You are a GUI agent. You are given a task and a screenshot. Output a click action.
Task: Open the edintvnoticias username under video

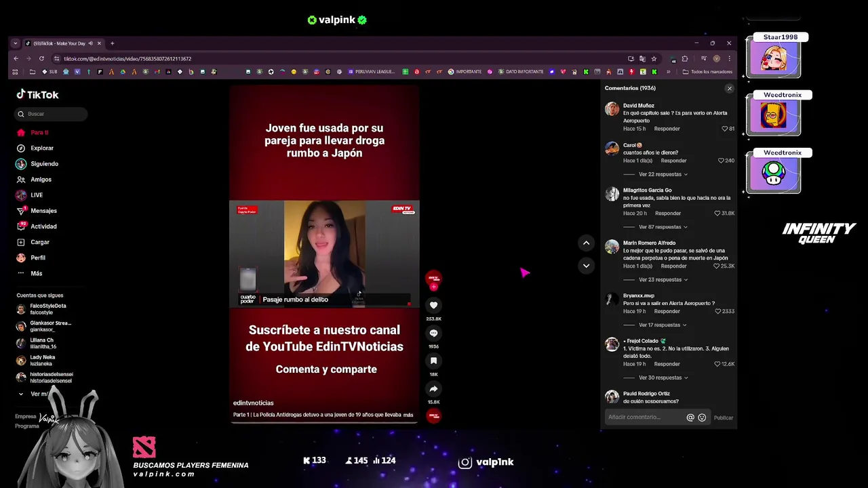(254, 403)
